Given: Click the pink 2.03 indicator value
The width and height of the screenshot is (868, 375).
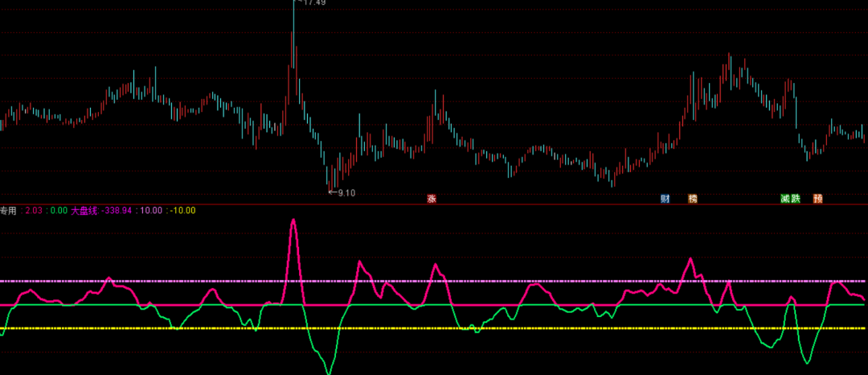Looking at the screenshot, I should coord(35,211).
